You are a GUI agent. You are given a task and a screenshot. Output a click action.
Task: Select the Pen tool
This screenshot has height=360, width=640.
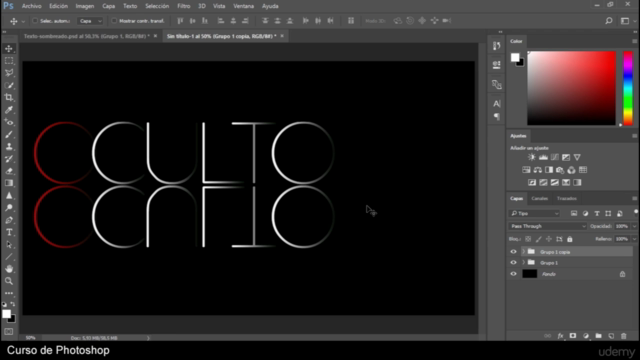click(x=9, y=220)
